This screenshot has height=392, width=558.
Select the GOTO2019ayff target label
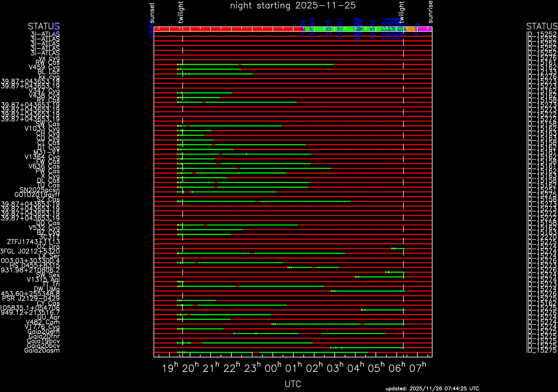tap(37, 195)
